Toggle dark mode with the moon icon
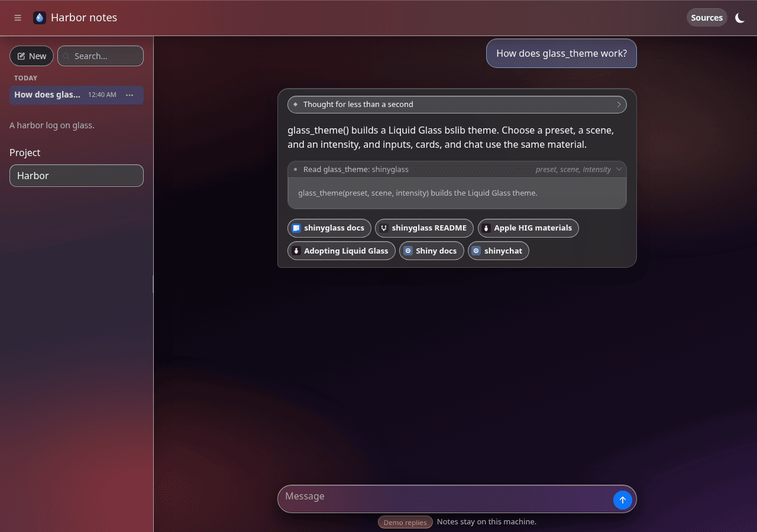757x532 pixels. [739, 18]
